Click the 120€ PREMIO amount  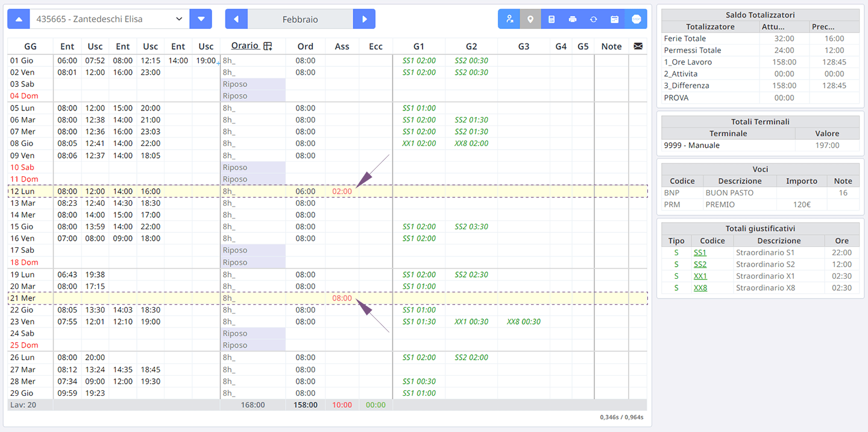[802, 205]
